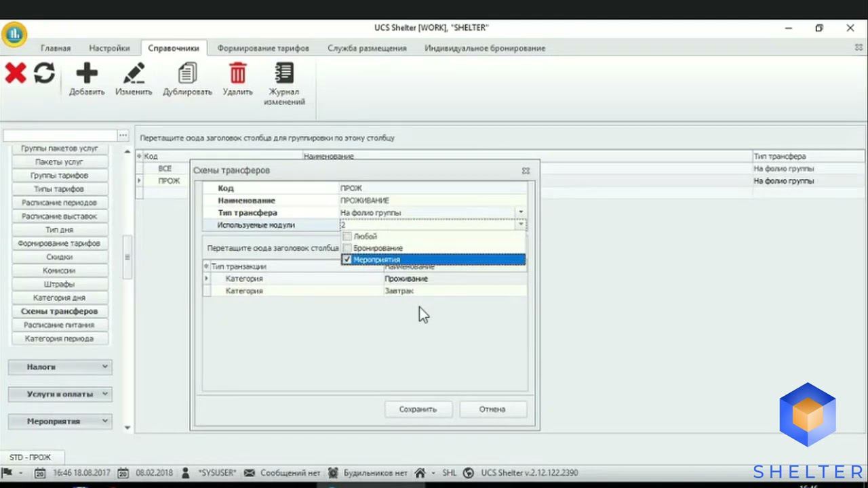Click the ribbon collapse icon at far right
Image resolution: width=868 pixels, height=488 pixels.
[859, 48]
